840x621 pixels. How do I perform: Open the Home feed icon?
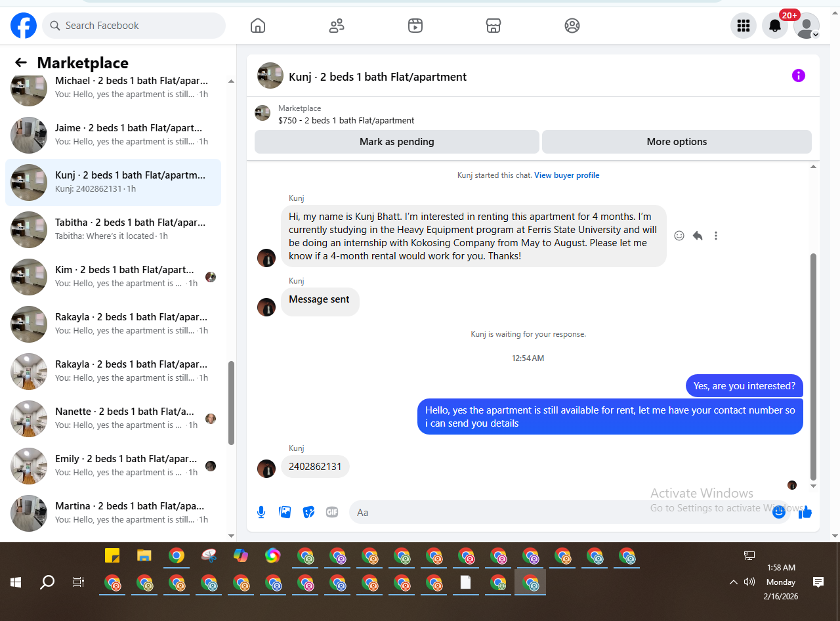258,26
